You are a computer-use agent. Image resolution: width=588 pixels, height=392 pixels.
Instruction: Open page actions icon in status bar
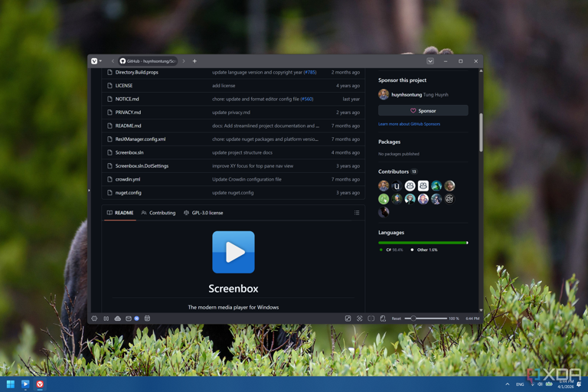click(x=383, y=318)
